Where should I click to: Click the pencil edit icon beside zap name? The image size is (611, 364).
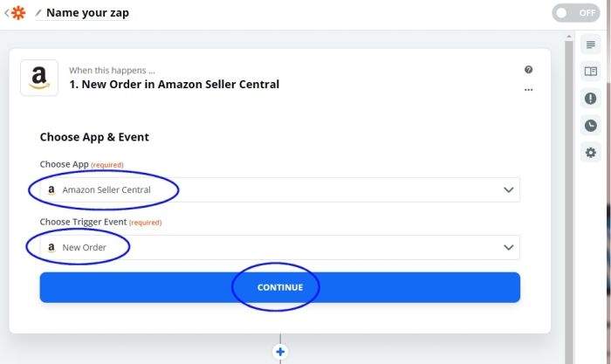coord(38,13)
